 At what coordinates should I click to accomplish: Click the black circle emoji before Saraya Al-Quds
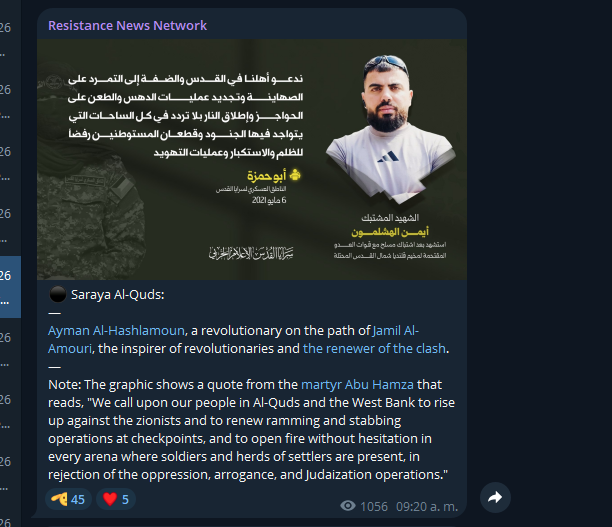58,294
